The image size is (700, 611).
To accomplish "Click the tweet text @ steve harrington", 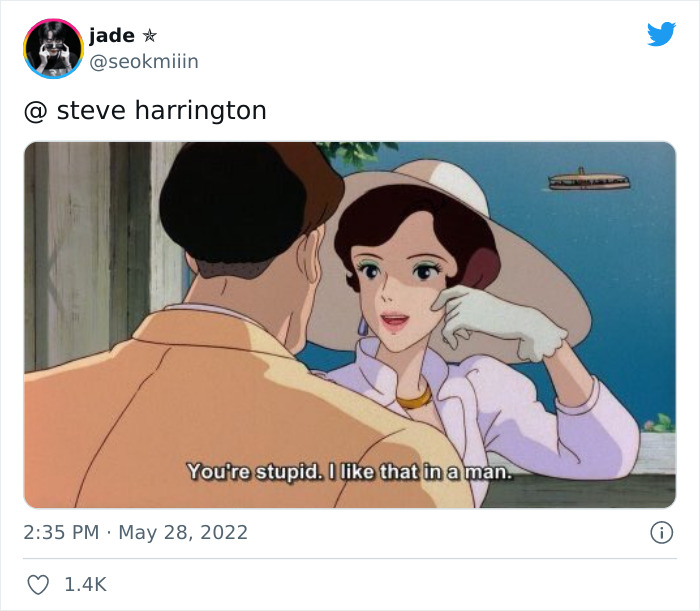I will point(145,111).
